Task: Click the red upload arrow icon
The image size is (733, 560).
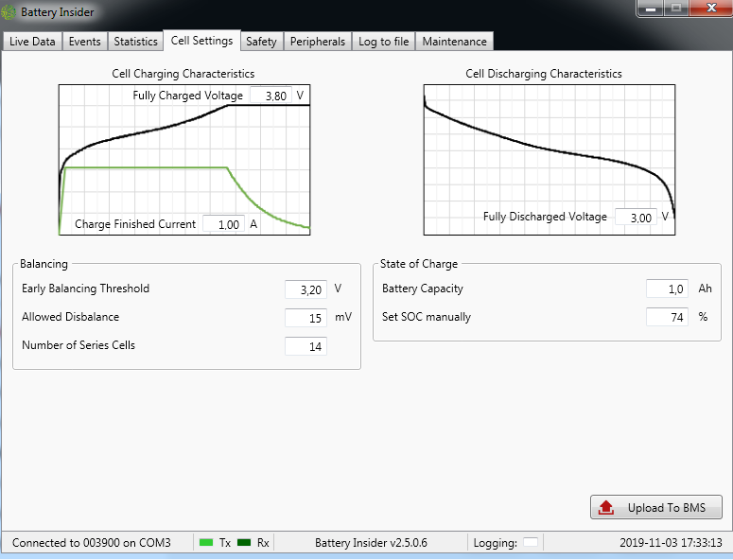Action: click(x=606, y=508)
